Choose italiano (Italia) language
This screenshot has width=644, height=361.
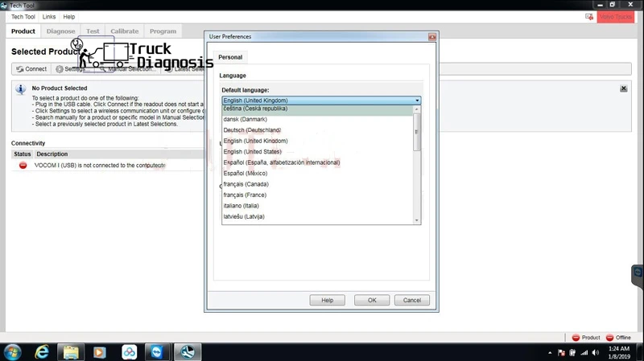pyautogui.click(x=317, y=206)
